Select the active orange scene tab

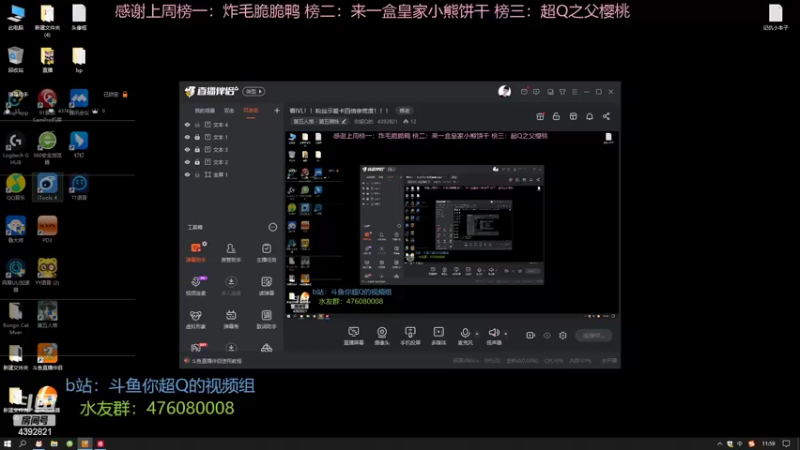[x=251, y=110]
